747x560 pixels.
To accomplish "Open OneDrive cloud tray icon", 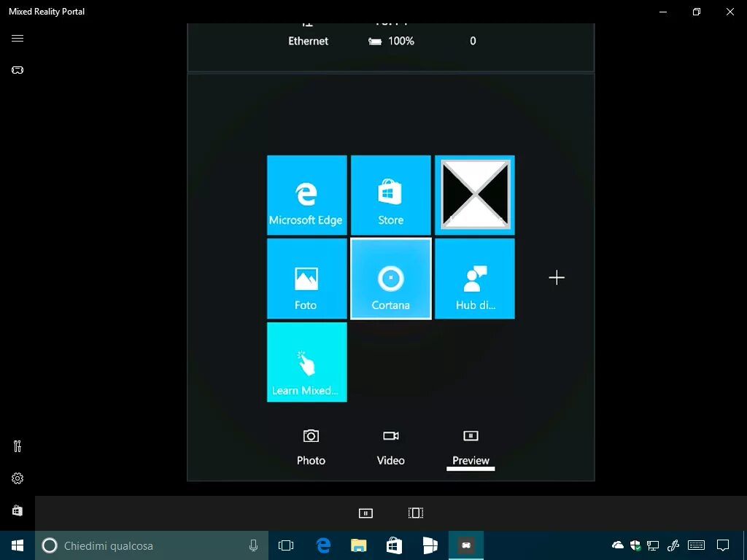I will coord(617,545).
